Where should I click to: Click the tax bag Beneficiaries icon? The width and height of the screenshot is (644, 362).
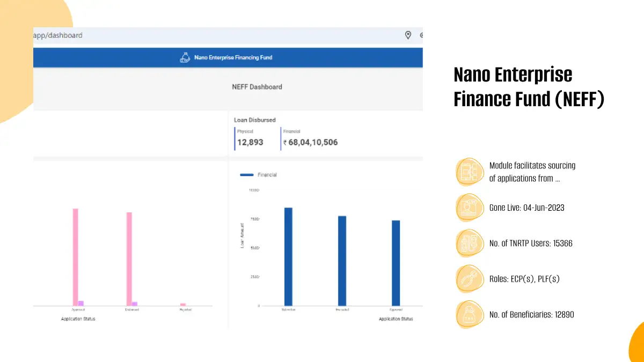(470, 314)
